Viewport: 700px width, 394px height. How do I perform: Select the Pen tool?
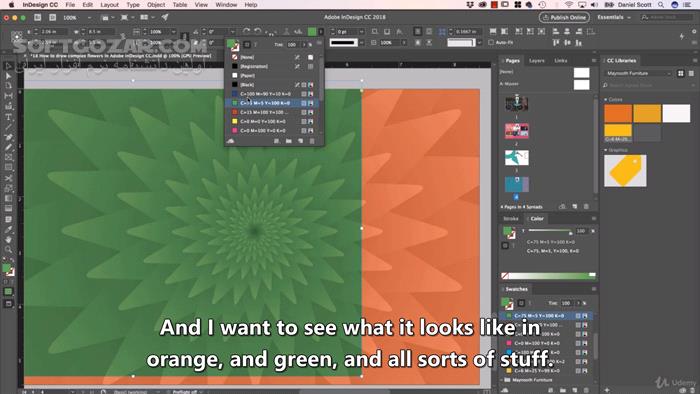tap(8, 137)
